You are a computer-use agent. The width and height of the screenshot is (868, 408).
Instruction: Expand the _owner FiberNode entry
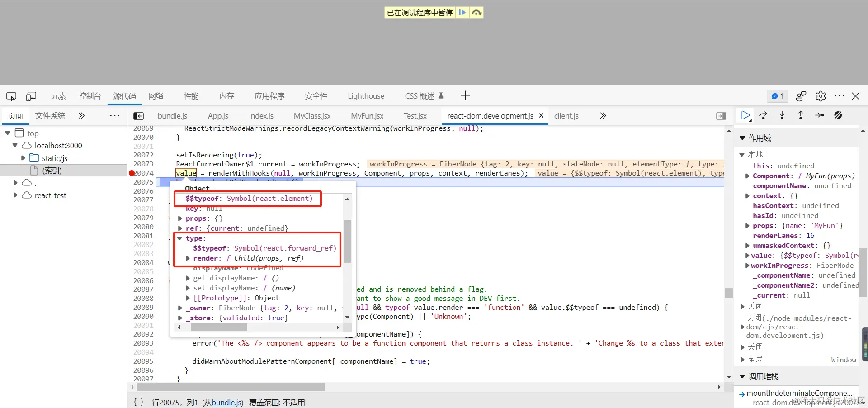pyautogui.click(x=180, y=308)
